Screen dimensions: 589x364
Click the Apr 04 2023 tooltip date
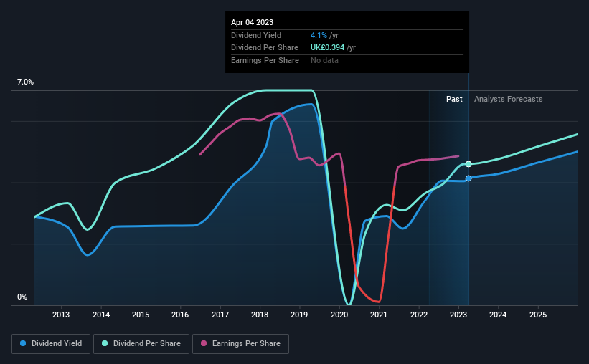252,22
